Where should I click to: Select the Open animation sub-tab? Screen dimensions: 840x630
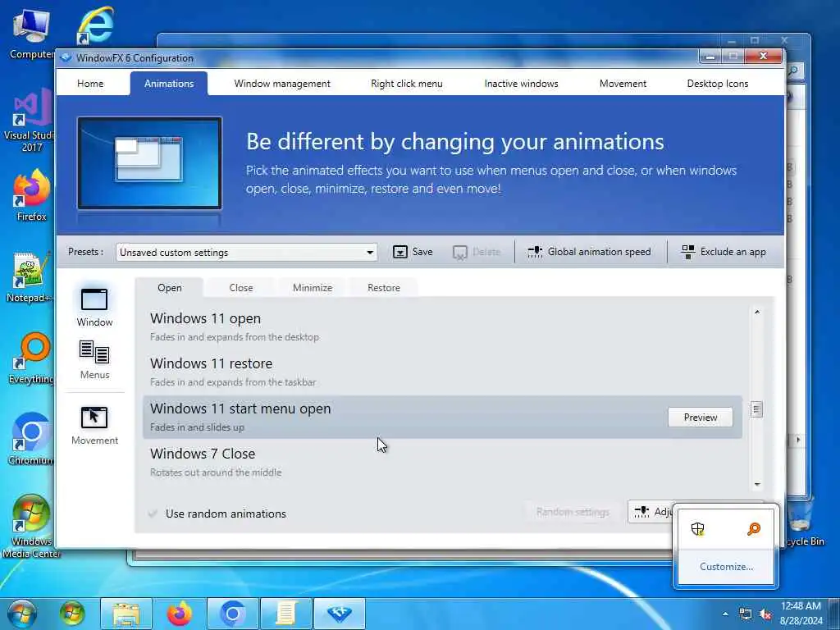169,288
